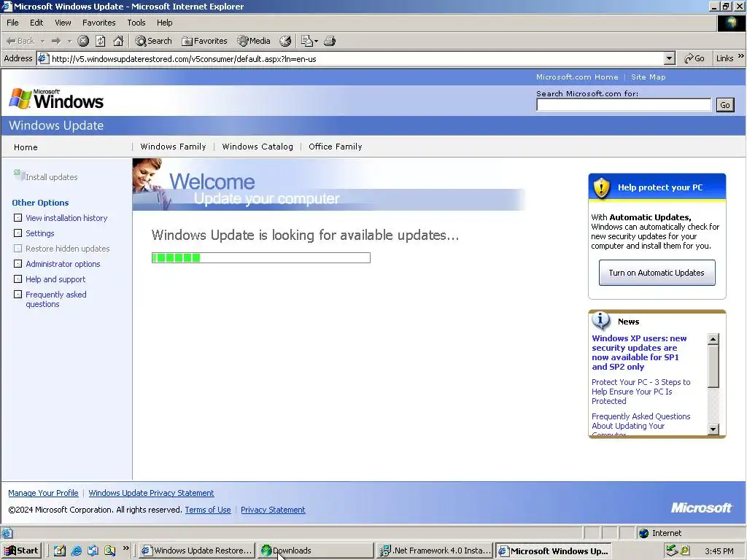
Task: Click the network connection tray icon
Action: click(x=672, y=551)
